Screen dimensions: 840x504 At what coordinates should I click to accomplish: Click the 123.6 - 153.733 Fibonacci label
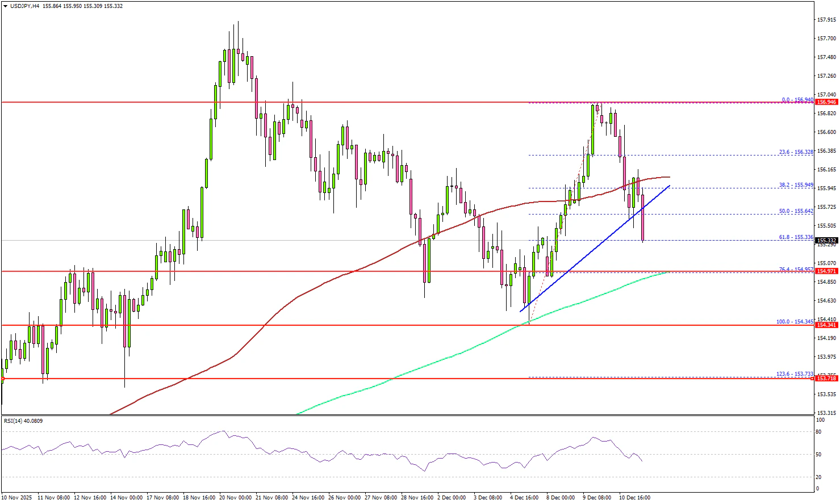pyautogui.click(x=795, y=374)
